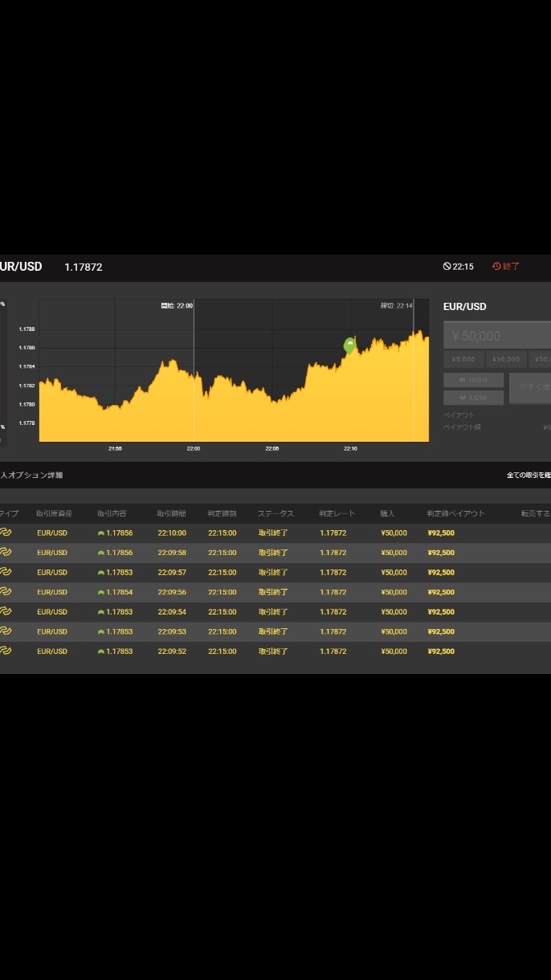
Task: Click the 開始: 22:00 start line label
Action: [x=177, y=306]
